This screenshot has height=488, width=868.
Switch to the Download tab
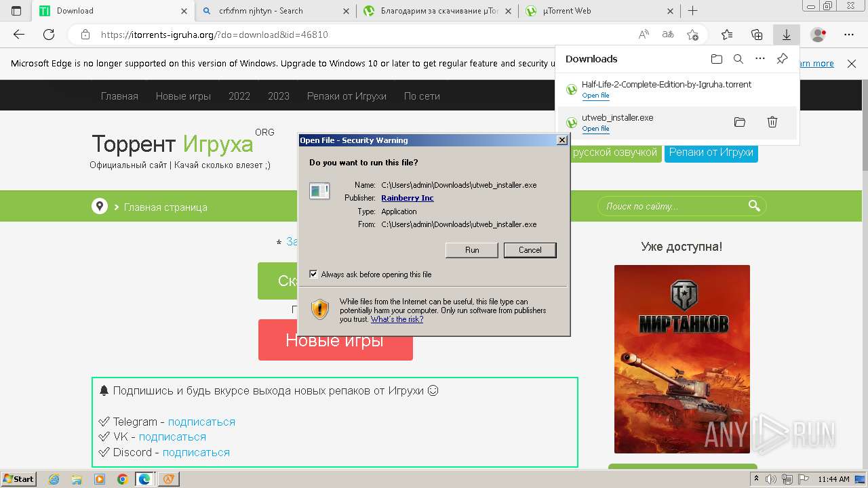[x=113, y=11]
